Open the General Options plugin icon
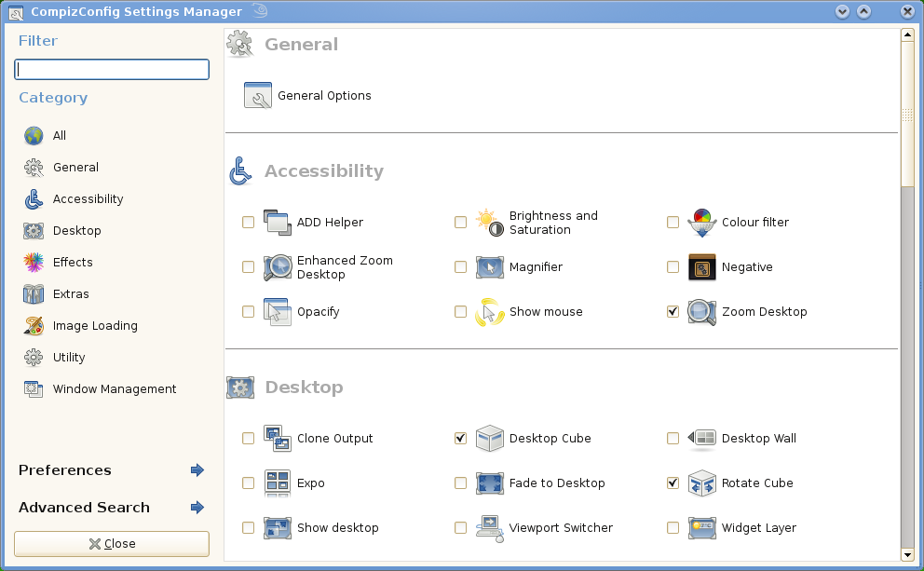Screen dimensions: 924x571 pyautogui.click(x=258, y=95)
